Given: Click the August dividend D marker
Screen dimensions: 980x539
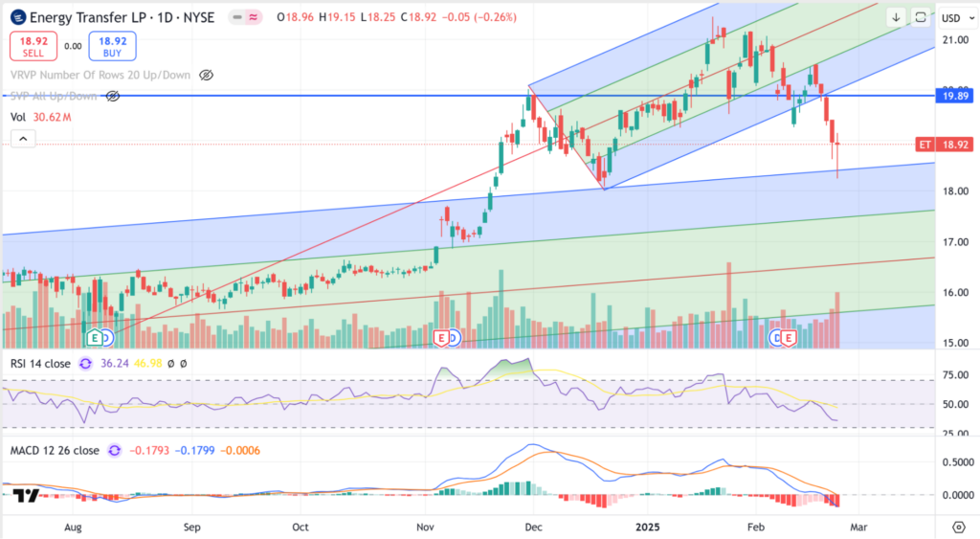Looking at the screenshot, I should pos(107,338).
